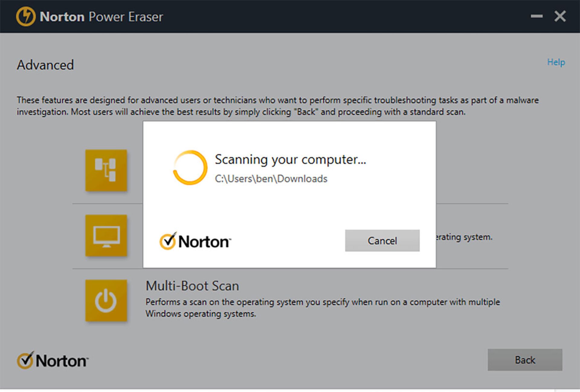Image resolution: width=580 pixels, height=392 pixels.
Task: Click the yellow monitor scan icon
Action: [x=106, y=236]
